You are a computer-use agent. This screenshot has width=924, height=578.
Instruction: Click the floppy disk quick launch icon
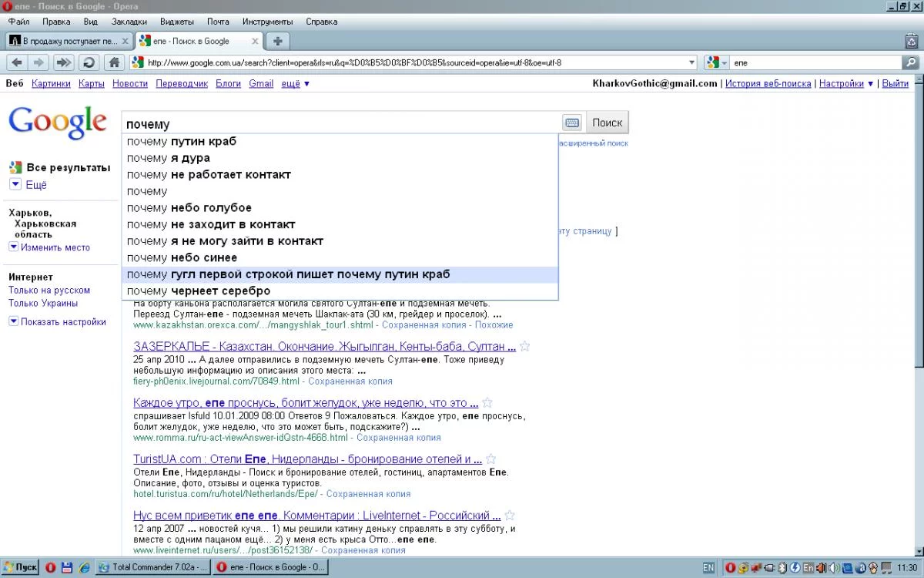pos(67,567)
